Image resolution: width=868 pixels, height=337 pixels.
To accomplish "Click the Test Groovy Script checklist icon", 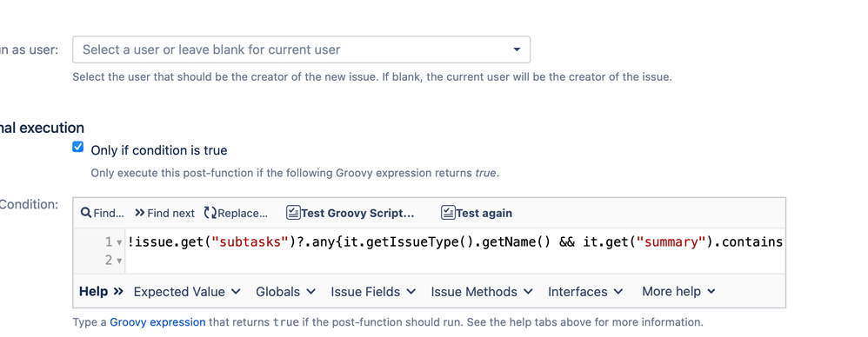I will tap(293, 213).
